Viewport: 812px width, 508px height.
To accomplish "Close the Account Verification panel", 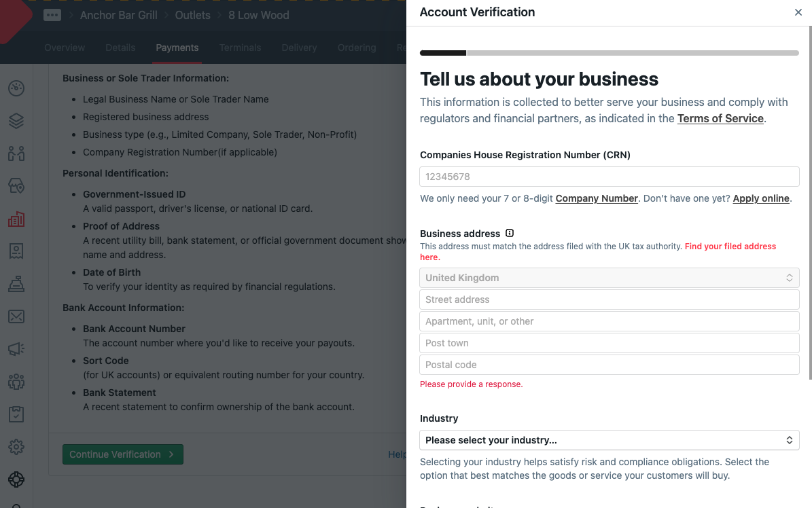I will point(798,12).
